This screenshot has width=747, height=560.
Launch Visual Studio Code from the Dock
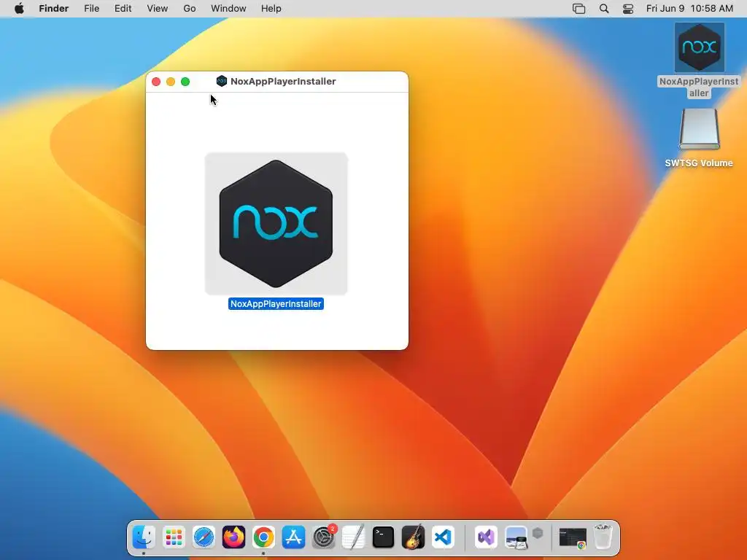click(443, 537)
